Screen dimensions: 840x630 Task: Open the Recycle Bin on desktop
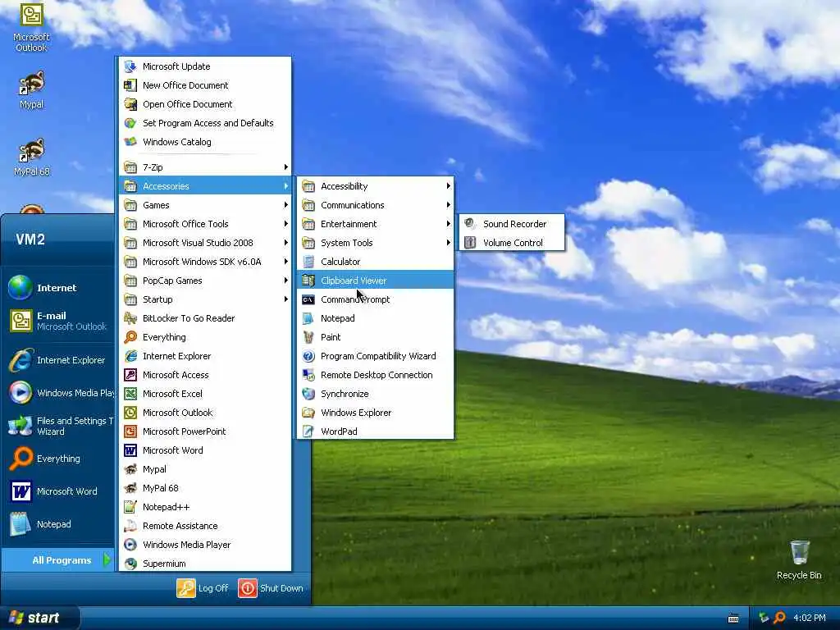coord(799,560)
